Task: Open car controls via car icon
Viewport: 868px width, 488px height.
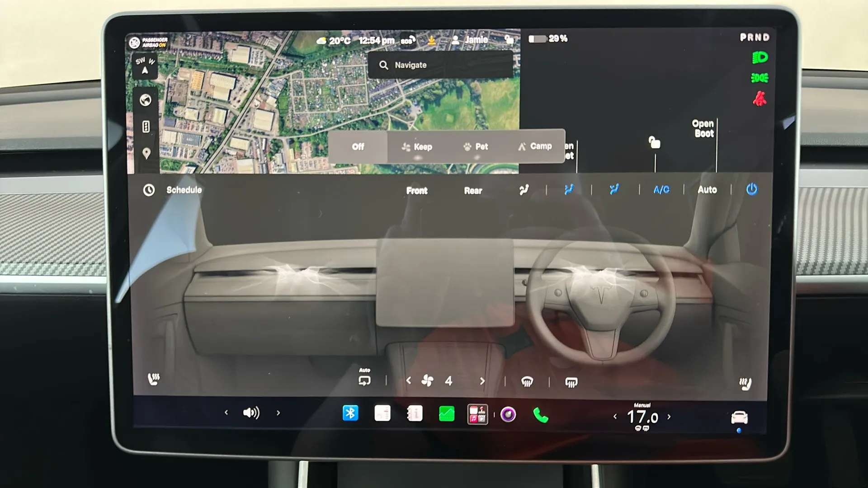Action: coord(740,417)
